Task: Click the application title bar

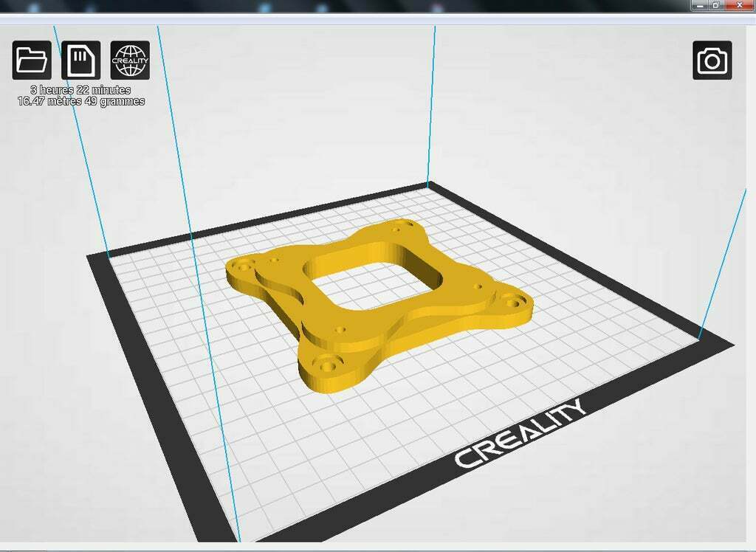Action: point(369,5)
